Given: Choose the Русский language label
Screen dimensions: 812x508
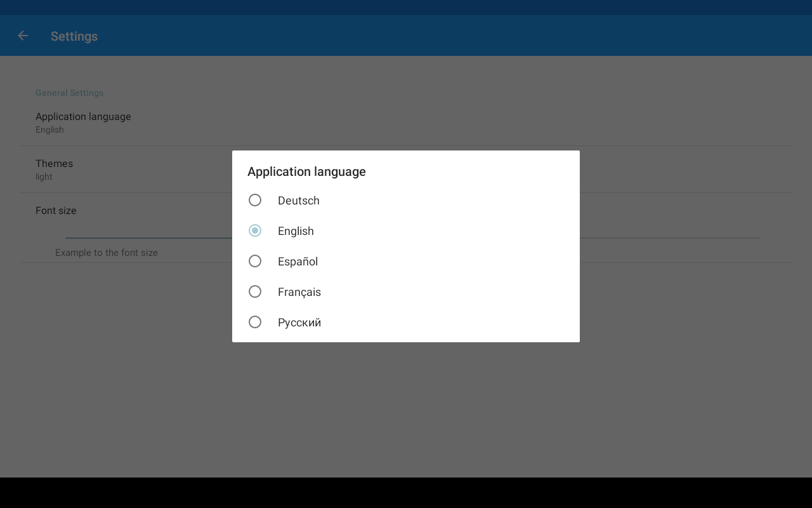Looking at the screenshot, I should coord(299,323).
